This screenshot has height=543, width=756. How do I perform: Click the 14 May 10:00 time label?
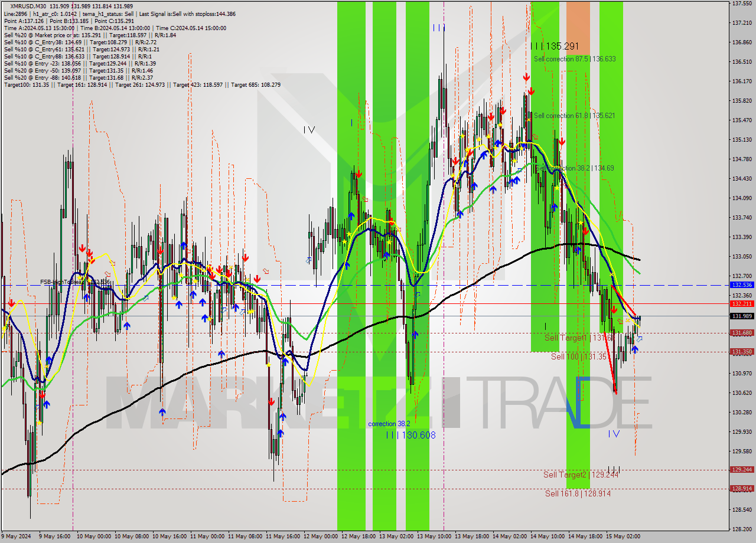click(546, 537)
